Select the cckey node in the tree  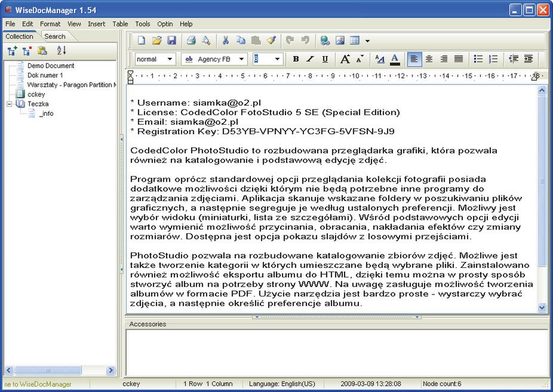36,94
